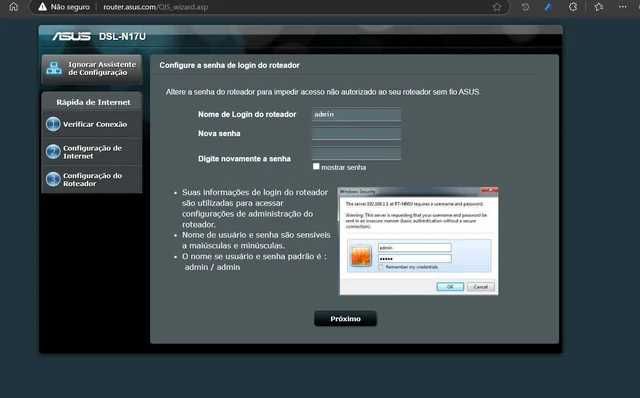
Task: Open the browser three-dots menu
Action: point(623,7)
